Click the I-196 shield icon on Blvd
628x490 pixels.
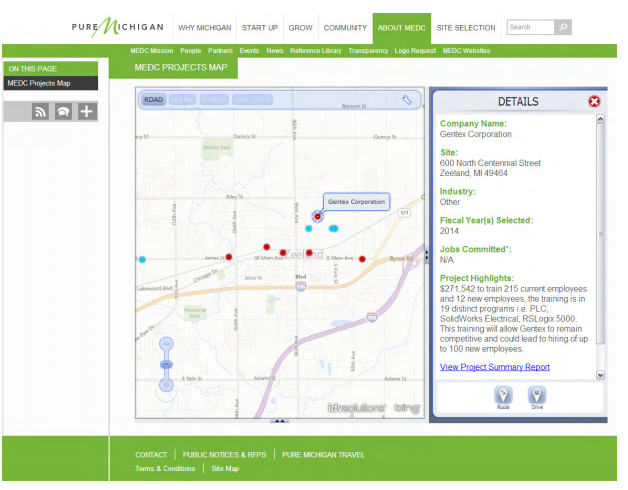click(301, 286)
